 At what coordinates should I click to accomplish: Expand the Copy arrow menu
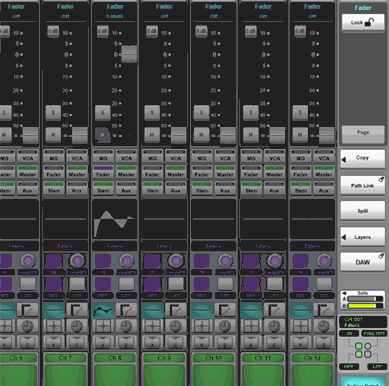344,160
